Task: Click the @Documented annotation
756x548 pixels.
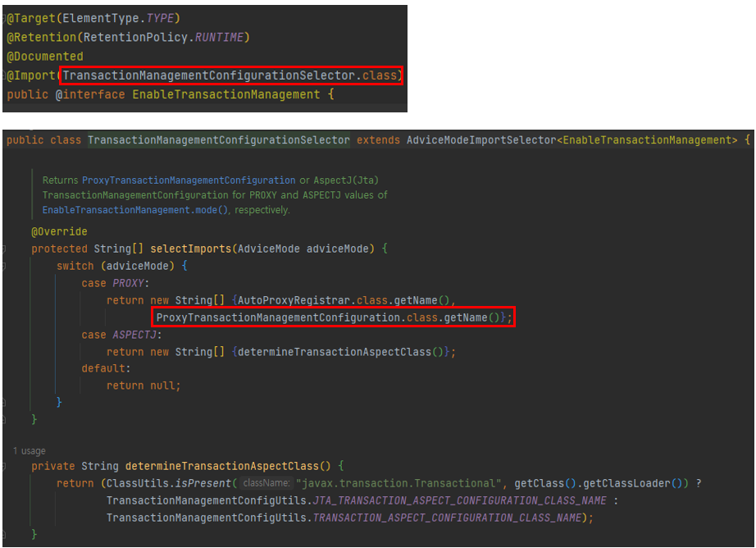Action: tap(45, 57)
